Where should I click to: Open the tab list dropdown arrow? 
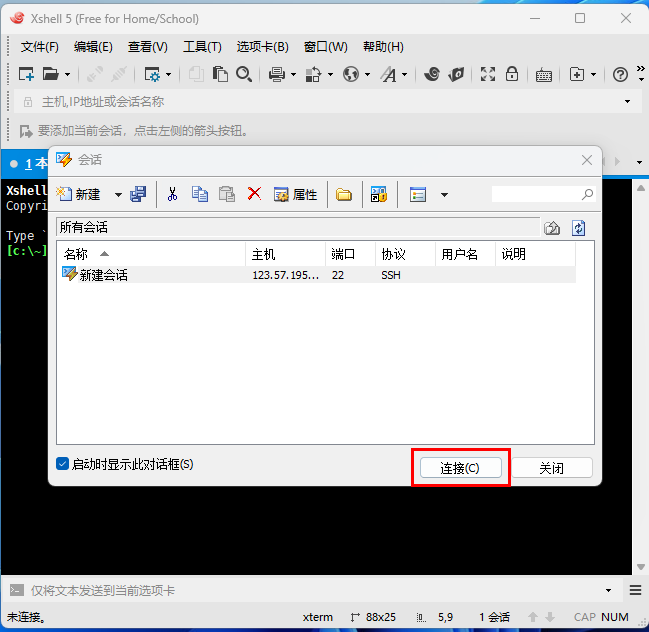pyautogui.click(x=639, y=162)
